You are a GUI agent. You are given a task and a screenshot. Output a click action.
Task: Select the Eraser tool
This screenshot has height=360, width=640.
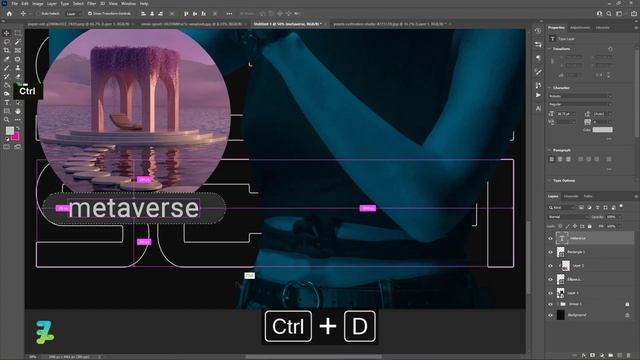coord(18,76)
